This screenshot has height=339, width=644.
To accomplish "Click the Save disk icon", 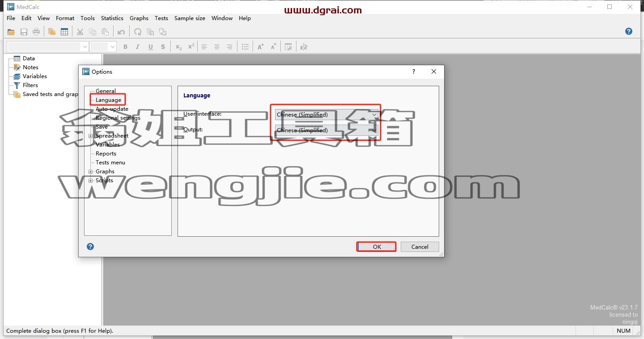I will click(24, 32).
